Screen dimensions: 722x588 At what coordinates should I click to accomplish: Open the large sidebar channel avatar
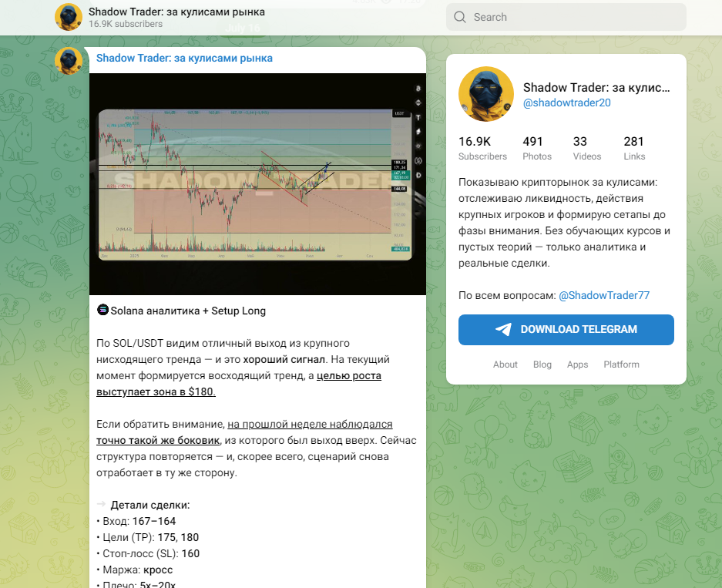click(x=485, y=94)
